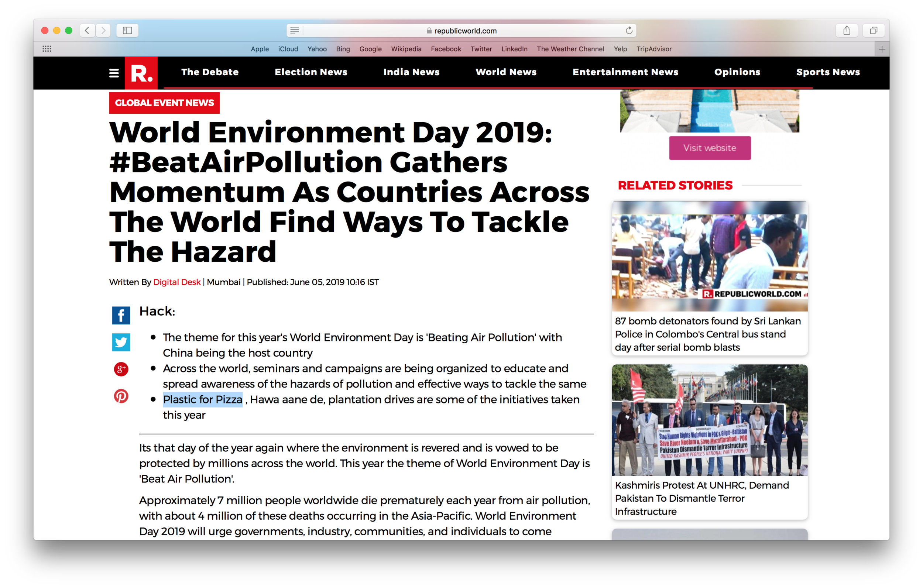Open Sri Lanka bomb detonators story thumbnail
The width and height of the screenshot is (923, 588).
point(710,256)
